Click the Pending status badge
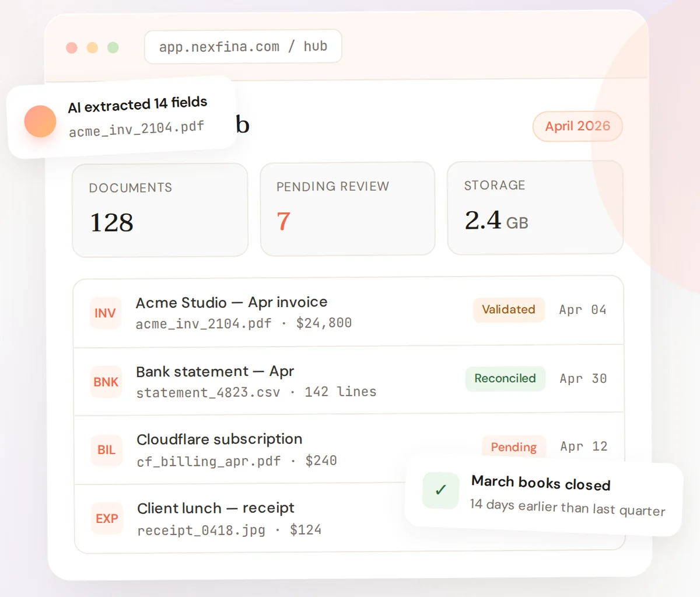 (514, 446)
